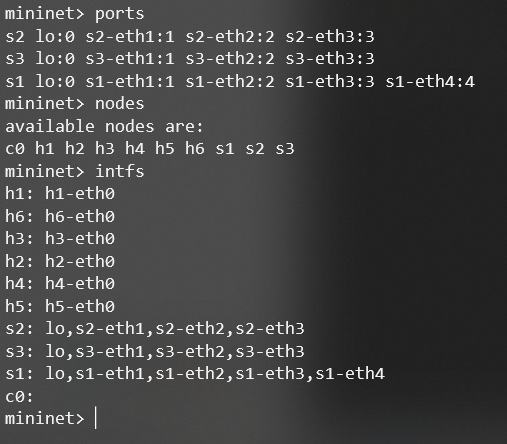Click h6-eth0 interface entry
Screen dimensions: 507x444
point(80,216)
